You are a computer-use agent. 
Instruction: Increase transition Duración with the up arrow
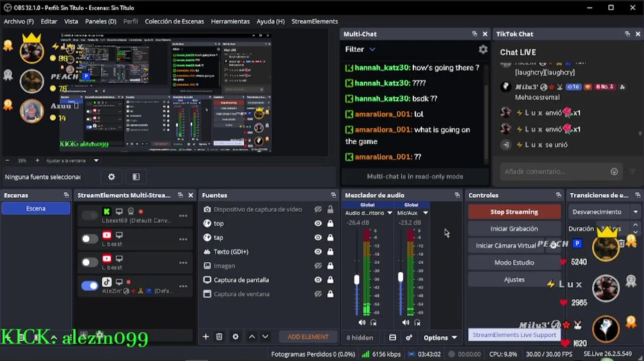pyautogui.click(x=635, y=225)
